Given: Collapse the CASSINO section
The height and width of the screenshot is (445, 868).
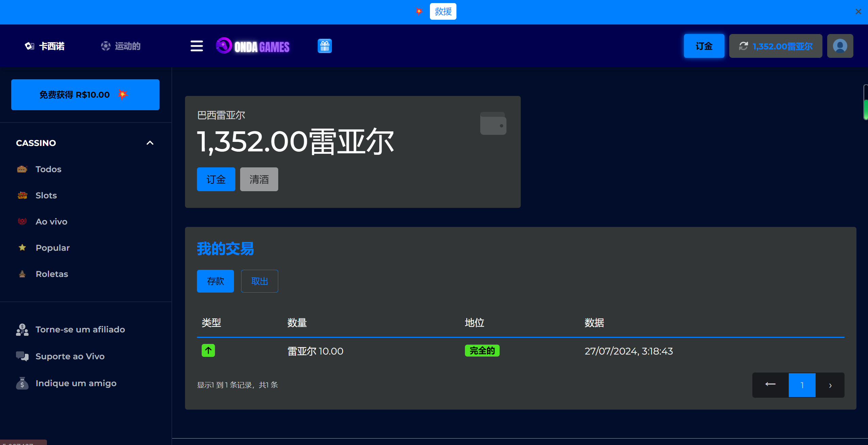Looking at the screenshot, I should 150,143.
